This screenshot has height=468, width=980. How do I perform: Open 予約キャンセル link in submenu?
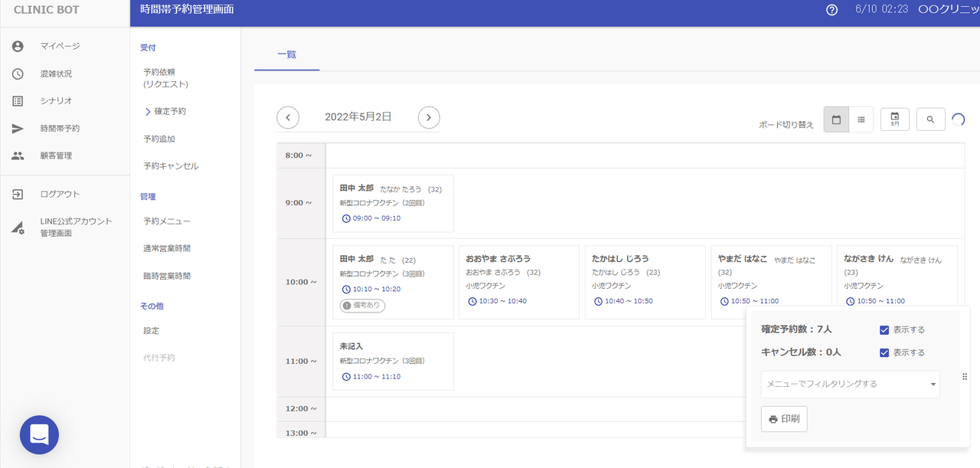[x=171, y=166]
